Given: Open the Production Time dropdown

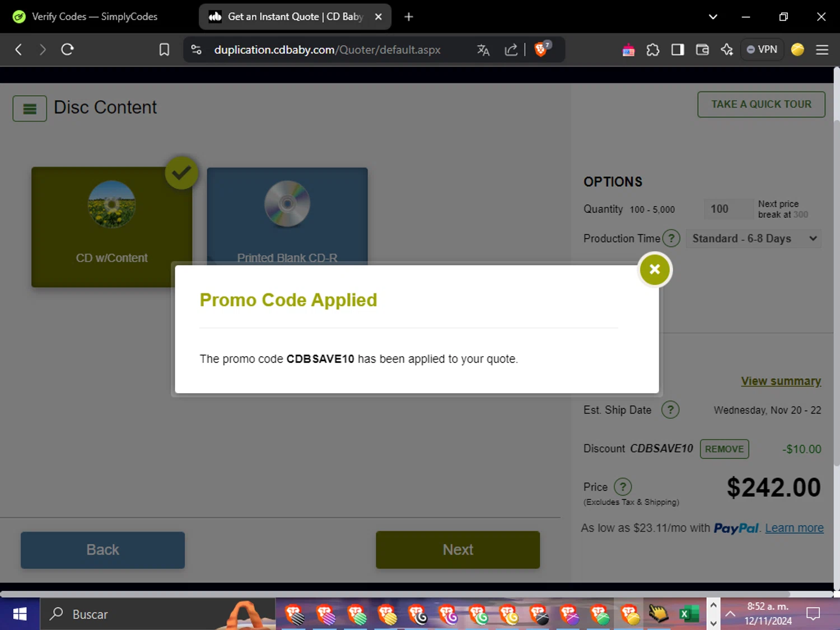Looking at the screenshot, I should 754,239.
